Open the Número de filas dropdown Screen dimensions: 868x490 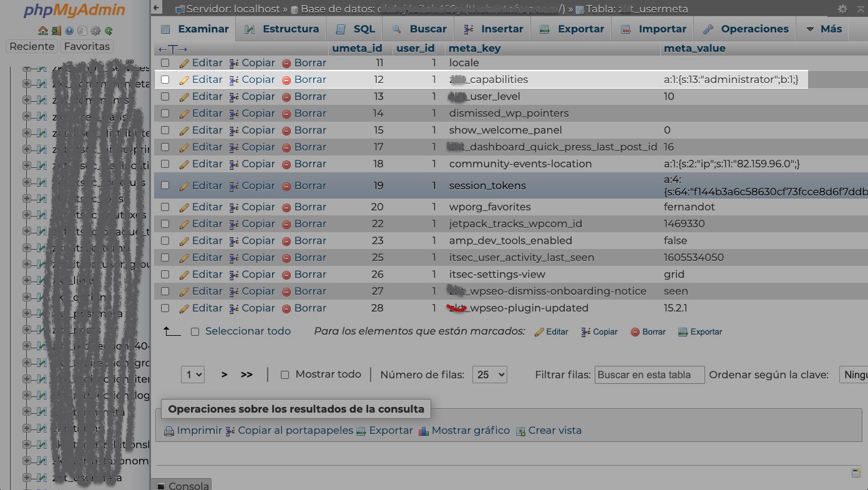coord(489,375)
